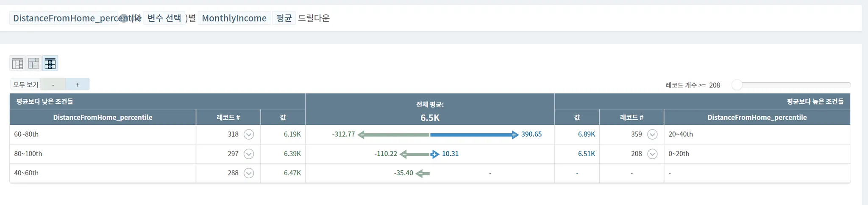The image size is (868, 205).
Task: Select the diverging comparison table view icon
Action: click(50, 64)
